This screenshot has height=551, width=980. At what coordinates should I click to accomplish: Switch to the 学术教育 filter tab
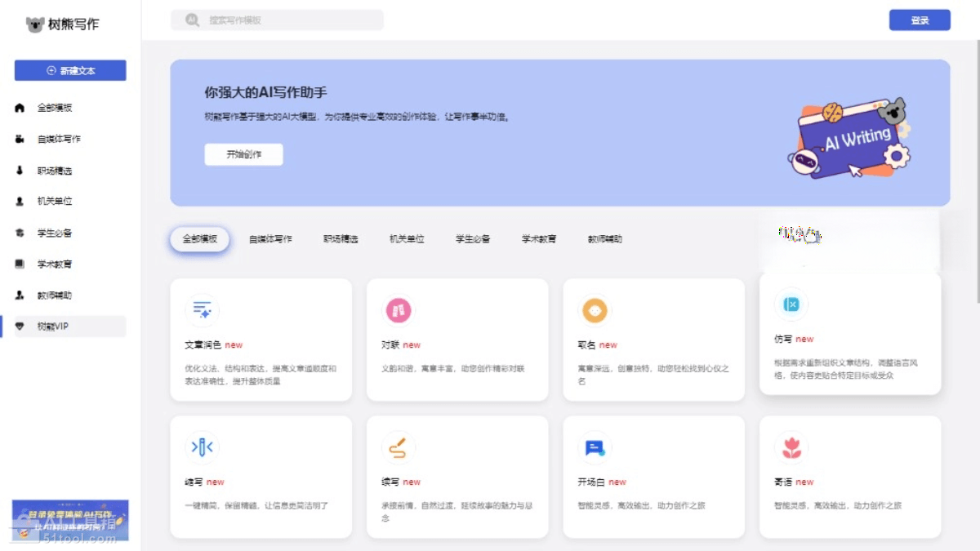tap(539, 239)
